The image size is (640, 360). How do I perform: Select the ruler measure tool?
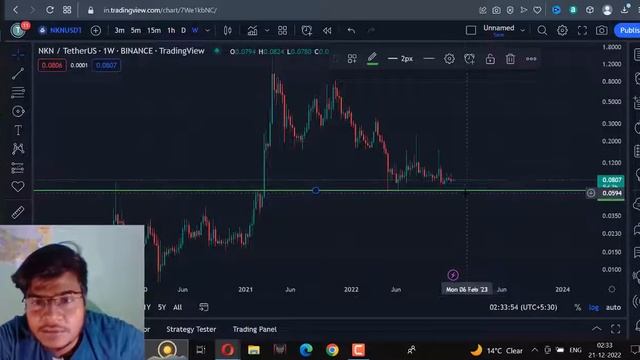18,212
